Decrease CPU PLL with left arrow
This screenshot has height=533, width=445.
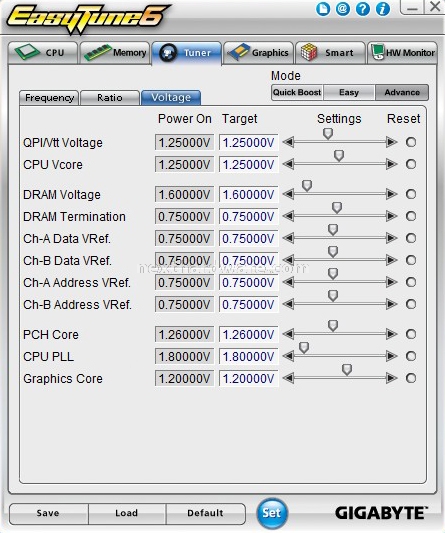click(289, 356)
